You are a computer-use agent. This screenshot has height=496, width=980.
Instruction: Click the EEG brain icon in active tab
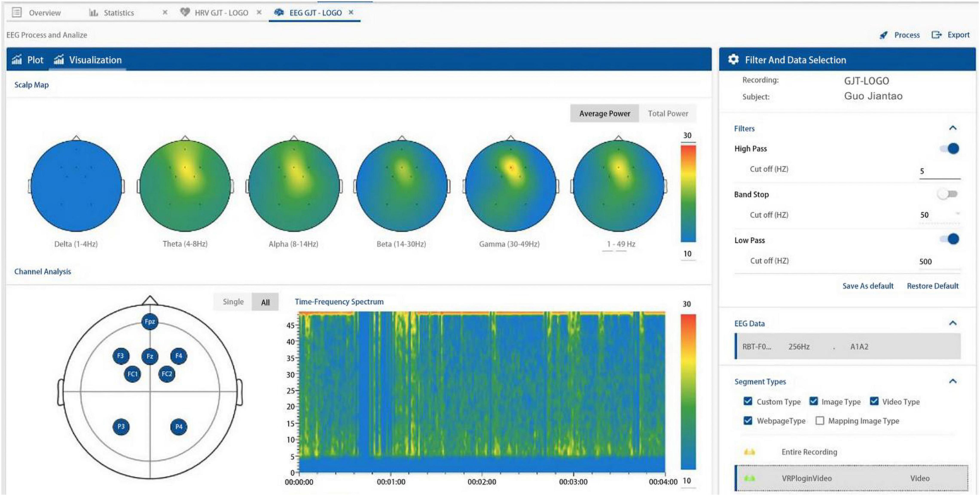pyautogui.click(x=279, y=12)
